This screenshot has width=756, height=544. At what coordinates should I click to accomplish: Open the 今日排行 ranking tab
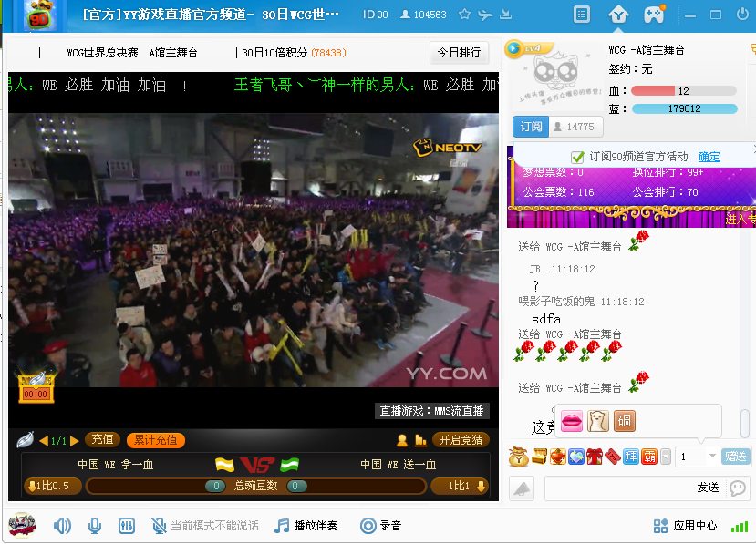pos(460,53)
